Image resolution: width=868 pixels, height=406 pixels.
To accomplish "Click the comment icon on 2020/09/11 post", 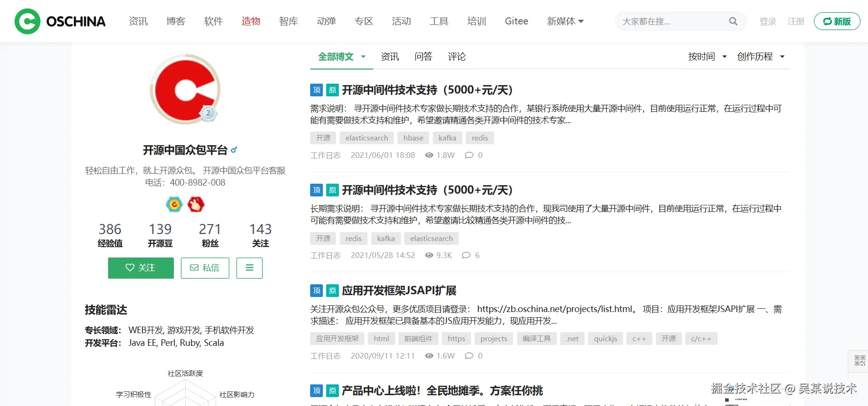I will pyautogui.click(x=469, y=356).
